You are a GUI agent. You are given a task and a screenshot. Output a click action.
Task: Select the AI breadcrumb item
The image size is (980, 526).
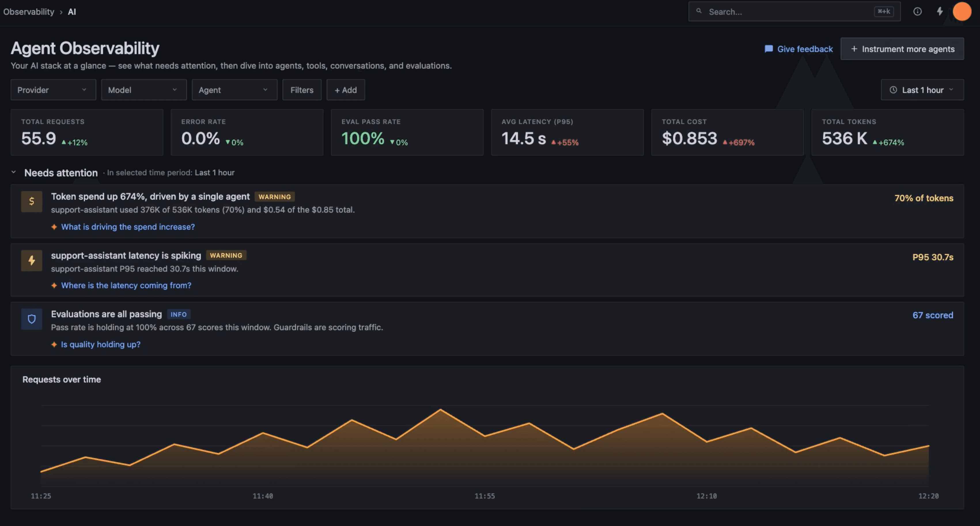coord(72,12)
